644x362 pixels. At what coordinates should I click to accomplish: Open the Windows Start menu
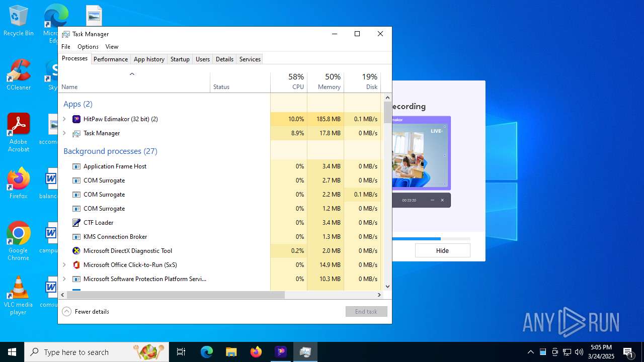click(12, 352)
